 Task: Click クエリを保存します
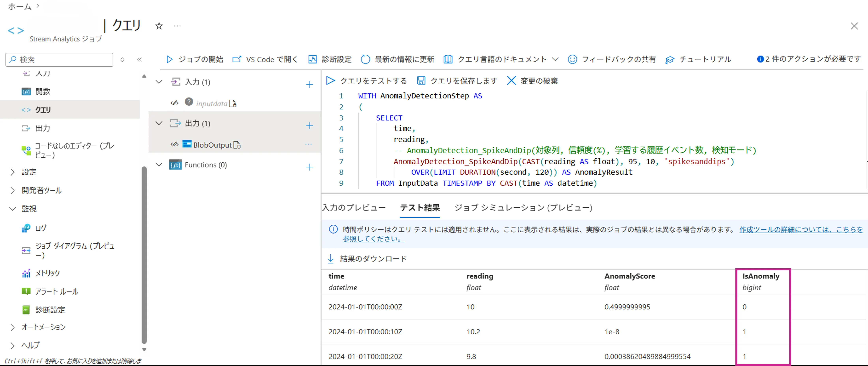(457, 81)
